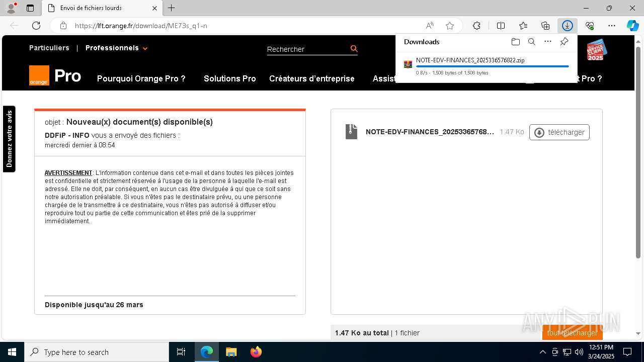Click the télécharger button
Image resolution: width=644 pixels, height=362 pixels.
(x=559, y=132)
